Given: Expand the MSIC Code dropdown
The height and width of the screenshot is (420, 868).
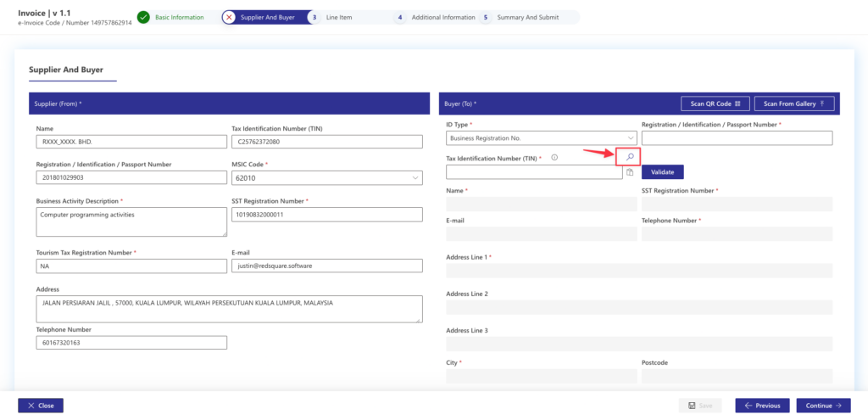Looking at the screenshot, I should (326, 178).
